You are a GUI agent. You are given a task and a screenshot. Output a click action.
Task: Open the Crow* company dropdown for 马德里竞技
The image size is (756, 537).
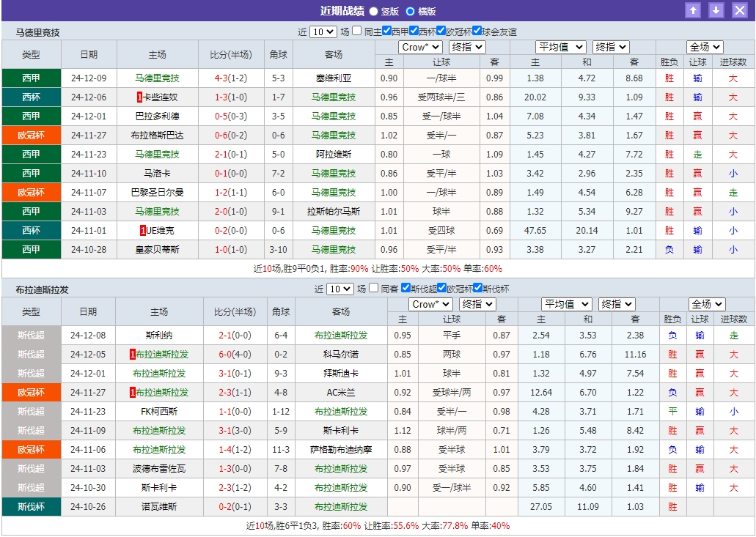(x=420, y=46)
